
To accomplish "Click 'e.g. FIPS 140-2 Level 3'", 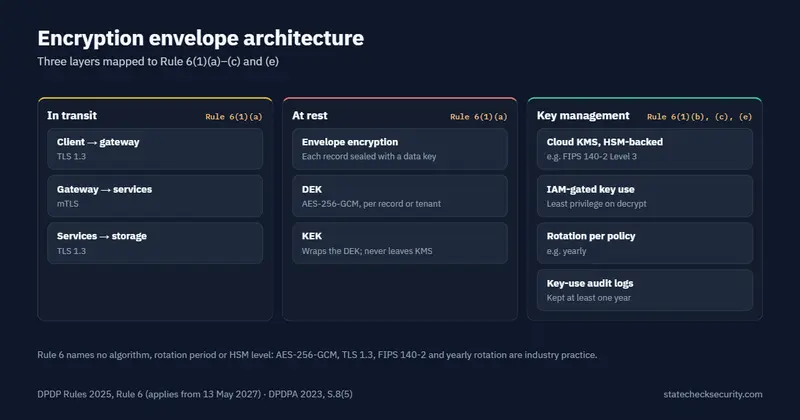I will coord(592,157).
